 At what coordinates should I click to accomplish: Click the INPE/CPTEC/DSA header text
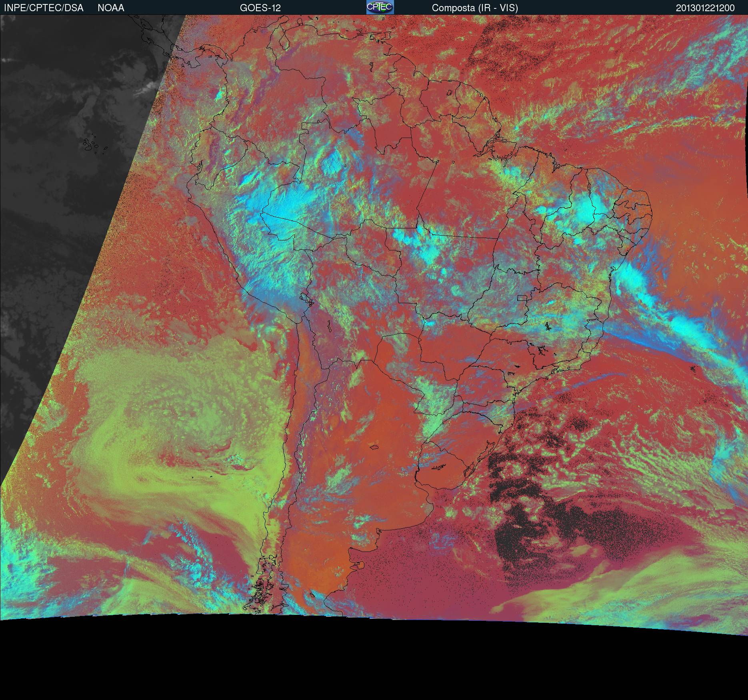pyautogui.click(x=44, y=8)
